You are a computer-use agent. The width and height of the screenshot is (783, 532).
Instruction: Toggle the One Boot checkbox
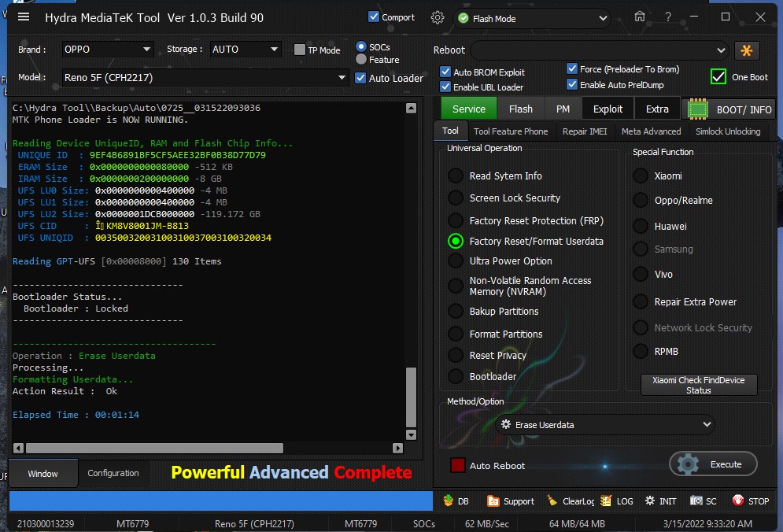click(x=718, y=77)
